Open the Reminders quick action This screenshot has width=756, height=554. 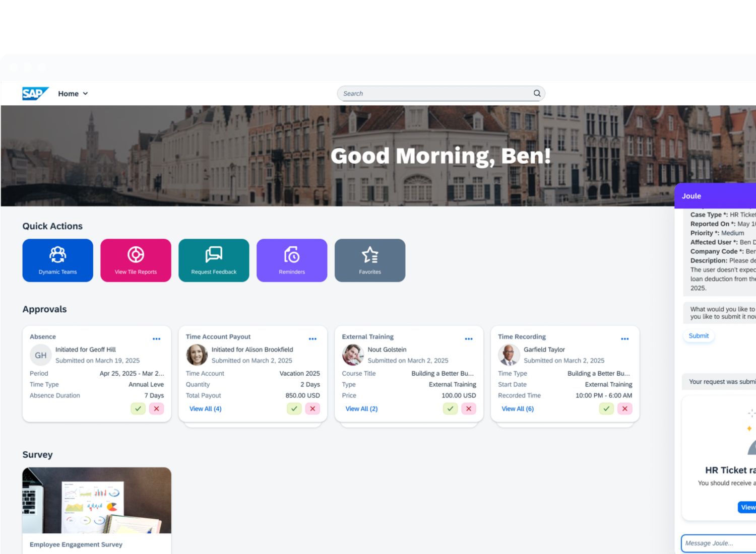(292, 260)
